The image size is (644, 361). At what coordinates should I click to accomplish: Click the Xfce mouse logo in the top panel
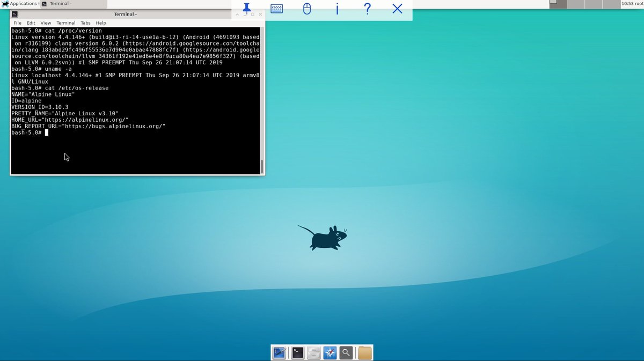[4, 4]
